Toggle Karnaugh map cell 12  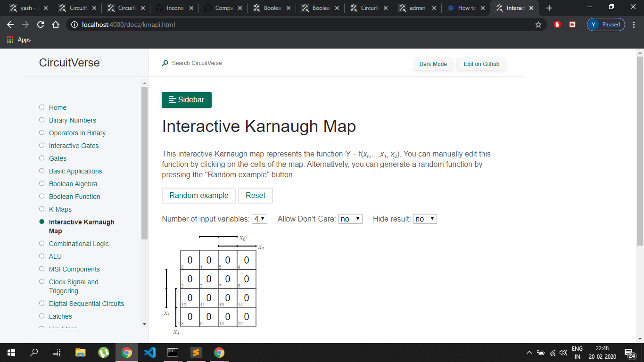[x=246, y=317]
